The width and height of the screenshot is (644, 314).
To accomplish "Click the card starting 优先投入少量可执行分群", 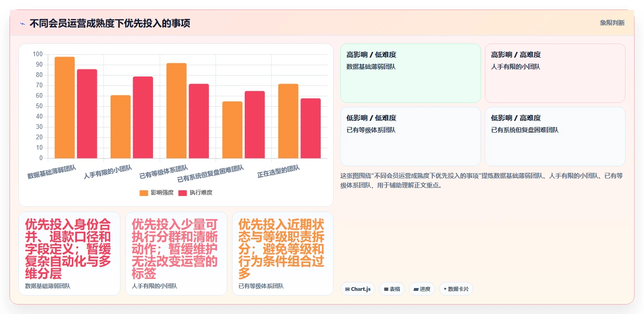I will tap(176, 254).
